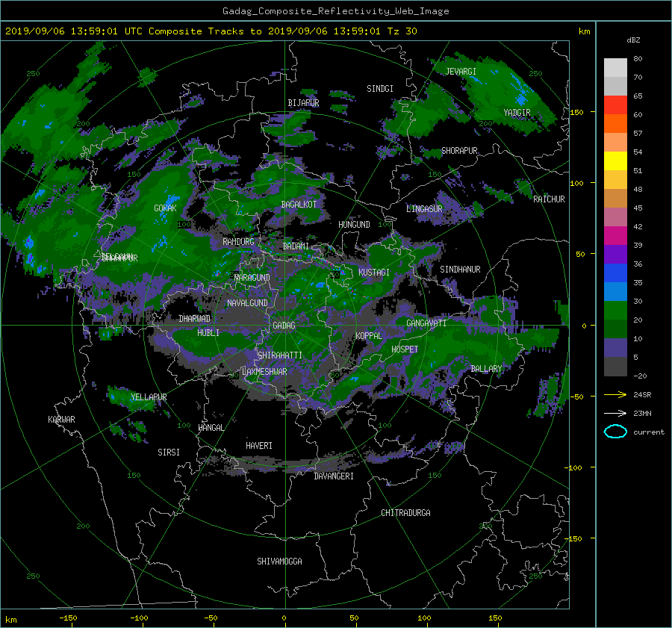This screenshot has height=628, width=672.
Task: Click the DAVANGERI city label
Action: [334, 476]
